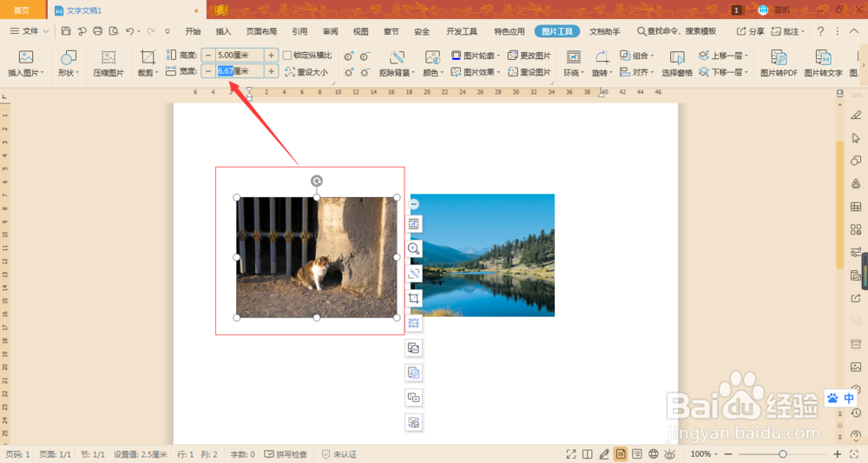This screenshot has width=868, height=463.
Task: Click Picture to PDF (图片转PDF)
Action: click(779, 63)
